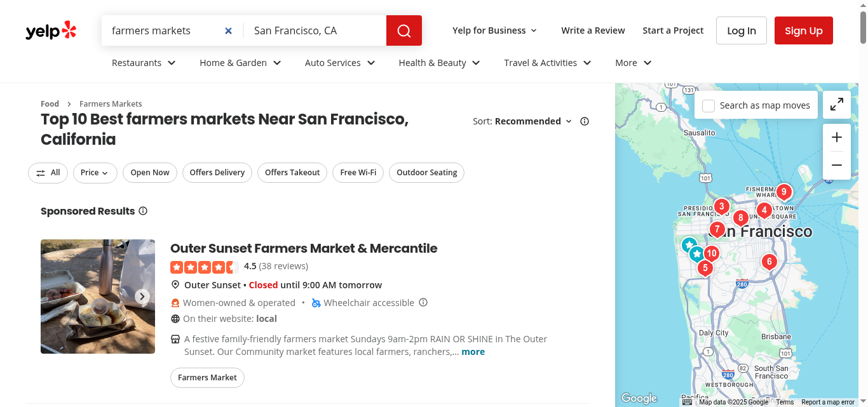Zoom out on the map

pyautogui.click(x=837, y=166)
